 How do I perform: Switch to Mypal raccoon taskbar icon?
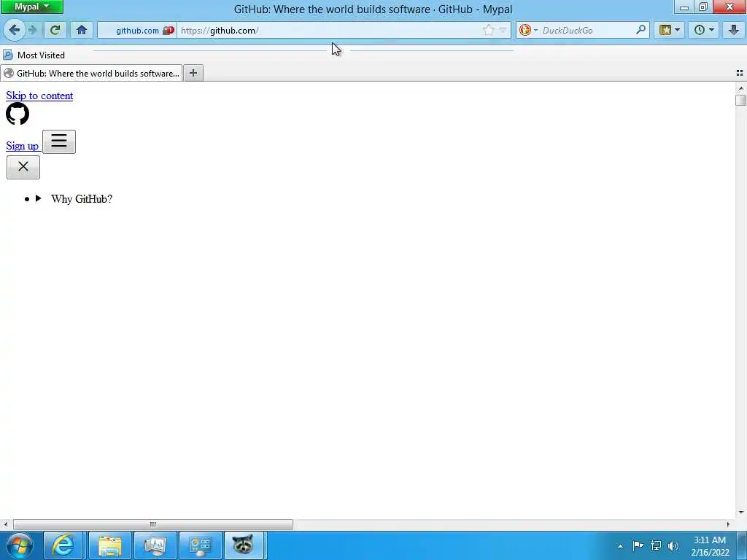tap(244, 545)
